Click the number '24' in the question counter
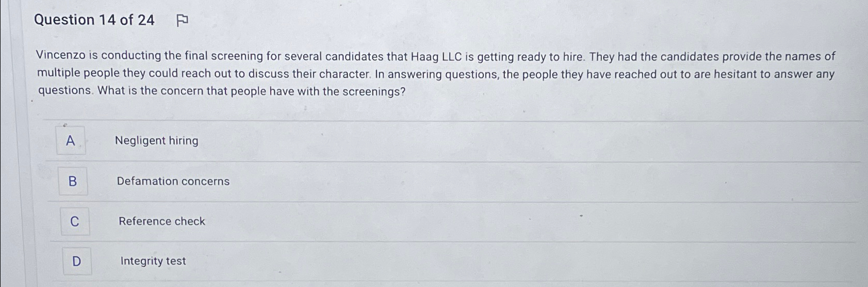Screen dimensions: 868x287 pyautogui.click(x=146, y=20)
